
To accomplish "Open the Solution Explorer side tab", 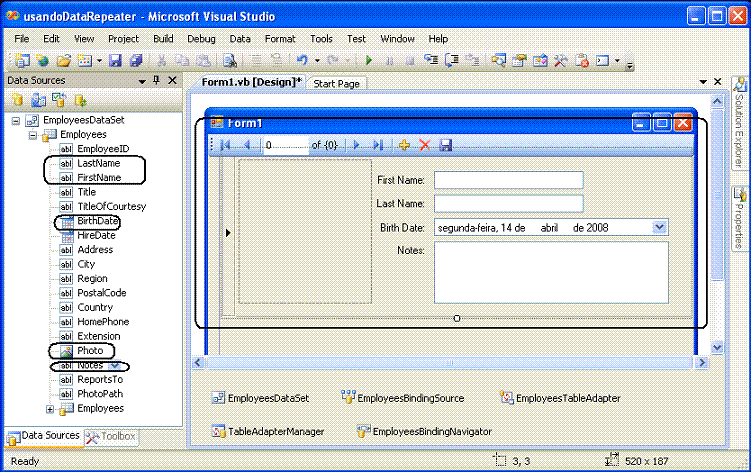I will tap(739, 124).
